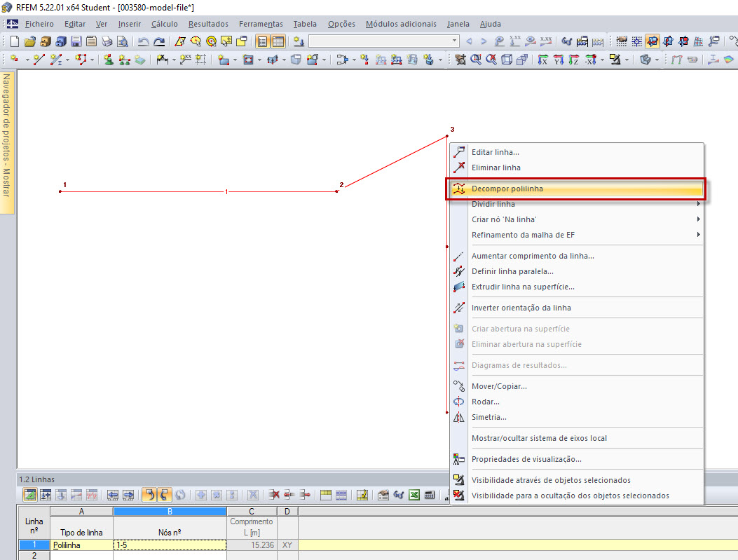Click column header B in the table

pyautogui.click(x=170, y=512)
